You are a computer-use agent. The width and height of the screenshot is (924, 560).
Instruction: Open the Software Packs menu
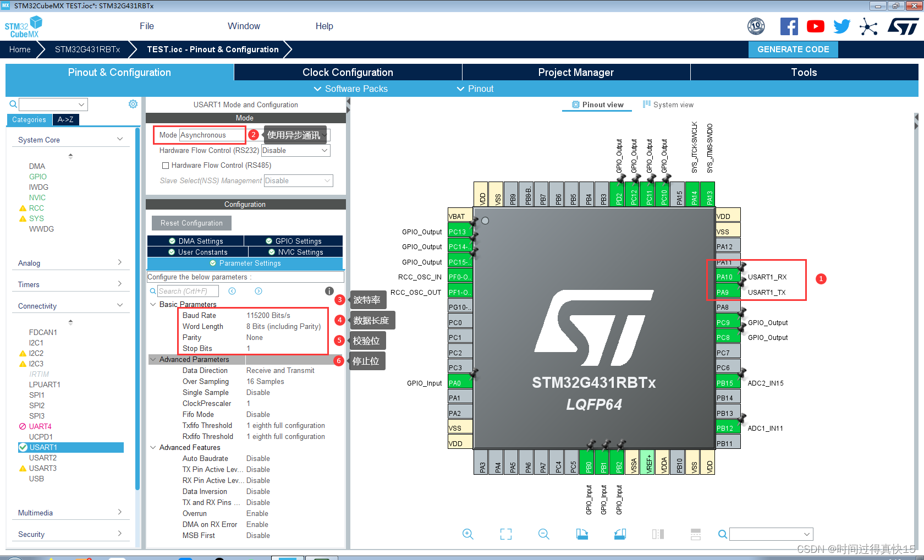(x=350, y=89)
